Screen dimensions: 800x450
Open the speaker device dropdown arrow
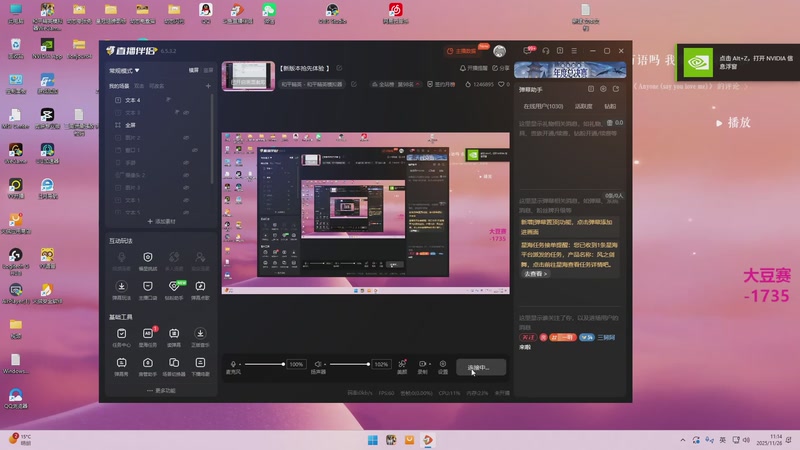(324, 364)
